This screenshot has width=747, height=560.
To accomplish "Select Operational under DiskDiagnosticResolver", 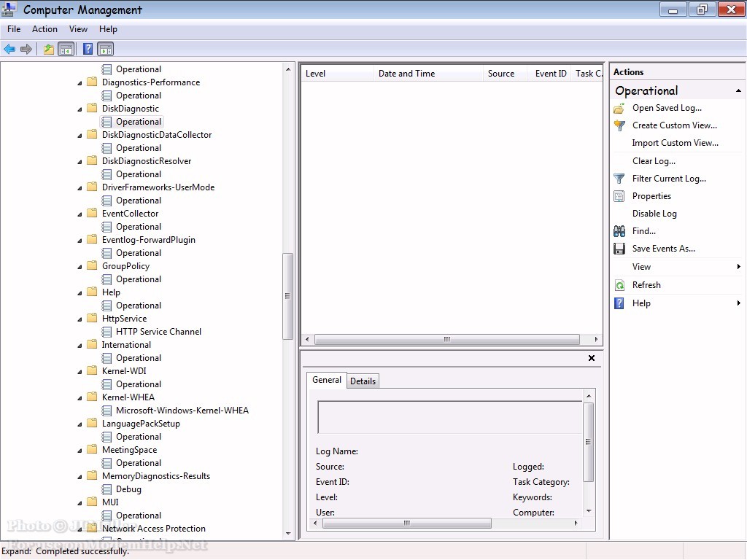I will (x=139, y=174).
